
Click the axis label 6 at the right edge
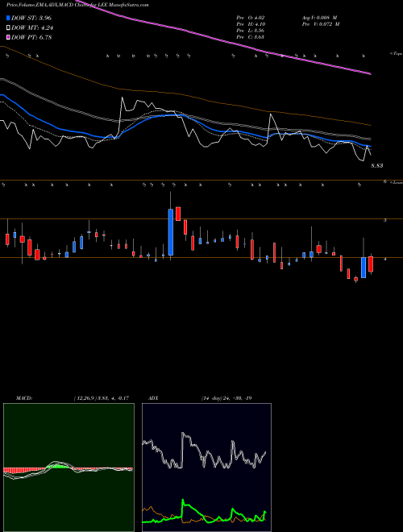coord(384,182)
